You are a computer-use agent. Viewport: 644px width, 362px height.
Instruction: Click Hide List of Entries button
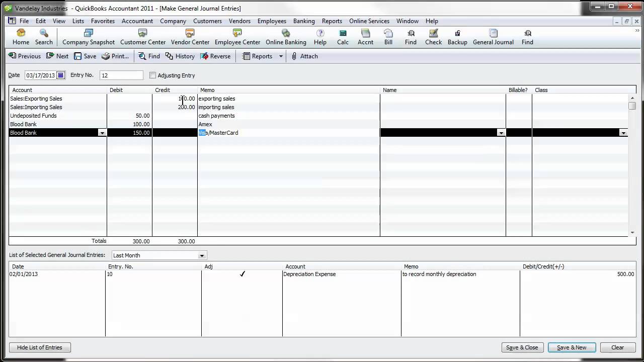(40, 347)
